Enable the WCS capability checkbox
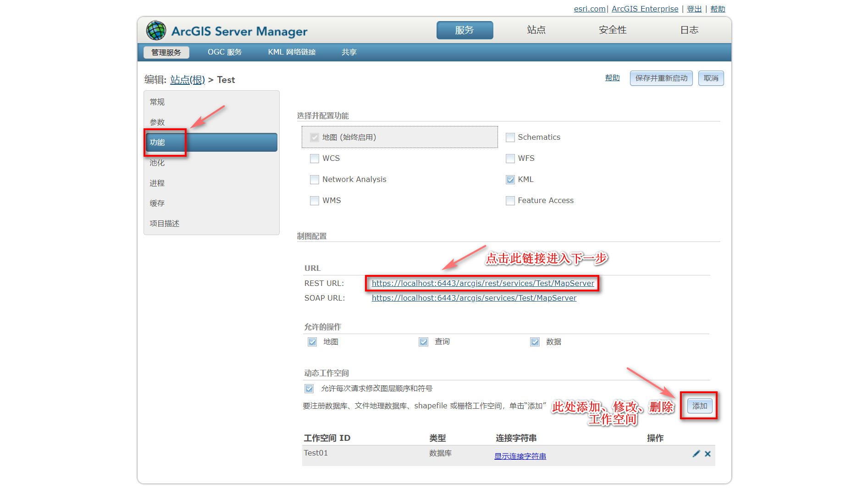The width and height of the screenshot is (868, 494). [x=315, y=159]
